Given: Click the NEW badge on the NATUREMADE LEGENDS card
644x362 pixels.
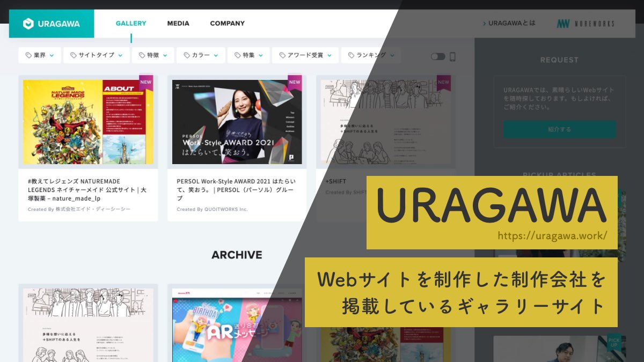Looking at the screenshot, I should [x=146, y=83].
